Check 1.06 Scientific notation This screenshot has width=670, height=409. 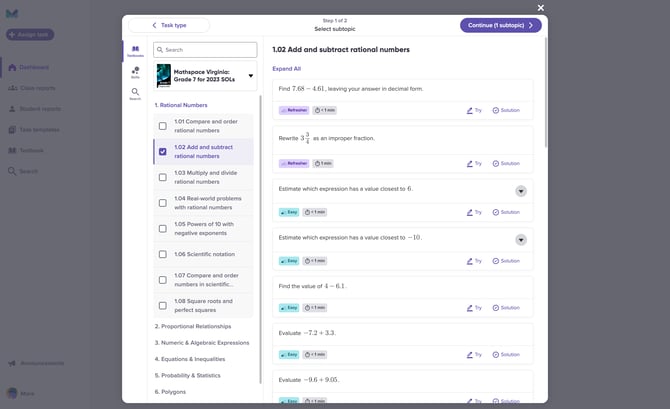tap(163, 254)
